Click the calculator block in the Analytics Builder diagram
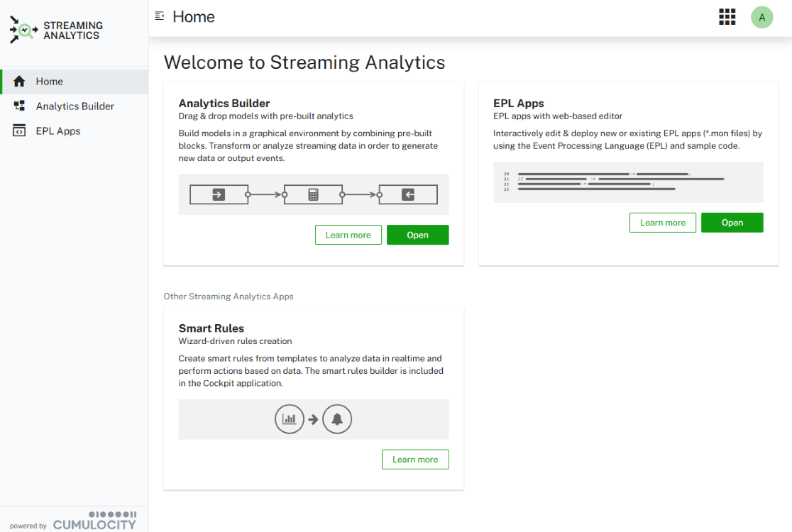 [x=313, y=194]
